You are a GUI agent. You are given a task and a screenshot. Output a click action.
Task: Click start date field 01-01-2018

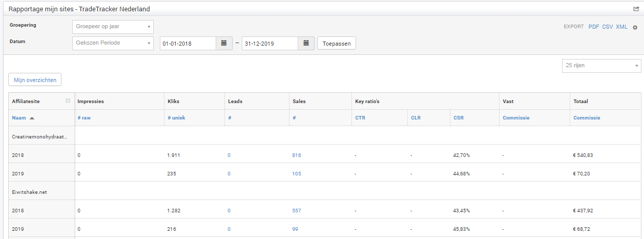point(188,44)
